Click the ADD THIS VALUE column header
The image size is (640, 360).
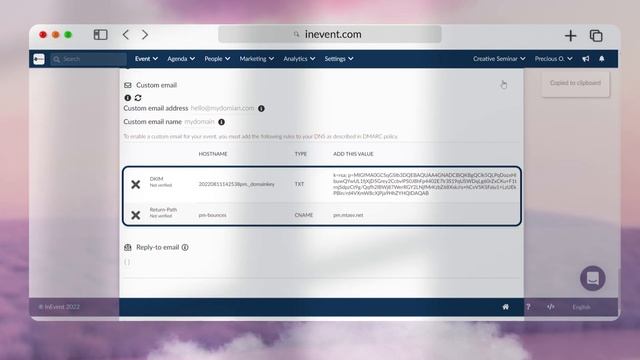[353, 154]
